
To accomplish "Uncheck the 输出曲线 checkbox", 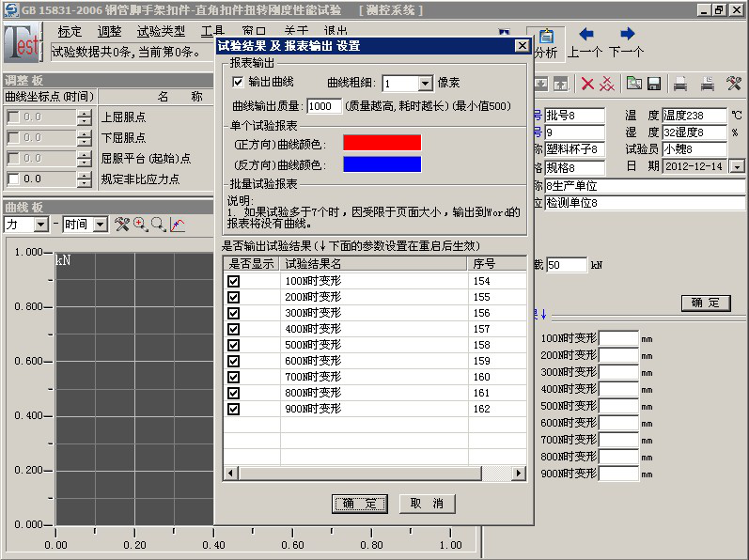I will point(238,83).
